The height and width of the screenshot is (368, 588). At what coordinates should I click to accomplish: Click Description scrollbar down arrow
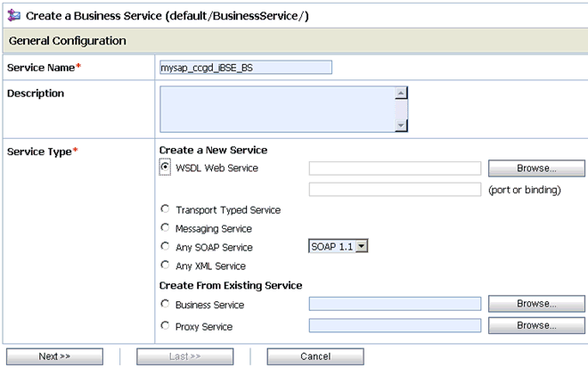pos(401,126)
